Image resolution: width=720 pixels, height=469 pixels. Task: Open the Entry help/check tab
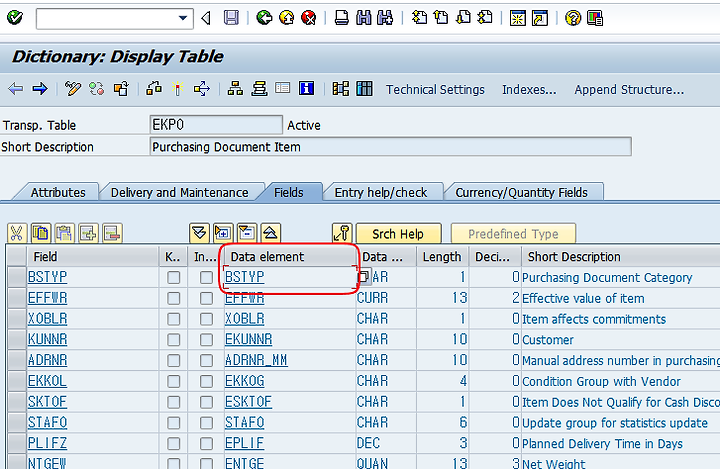tap(381, 192)
